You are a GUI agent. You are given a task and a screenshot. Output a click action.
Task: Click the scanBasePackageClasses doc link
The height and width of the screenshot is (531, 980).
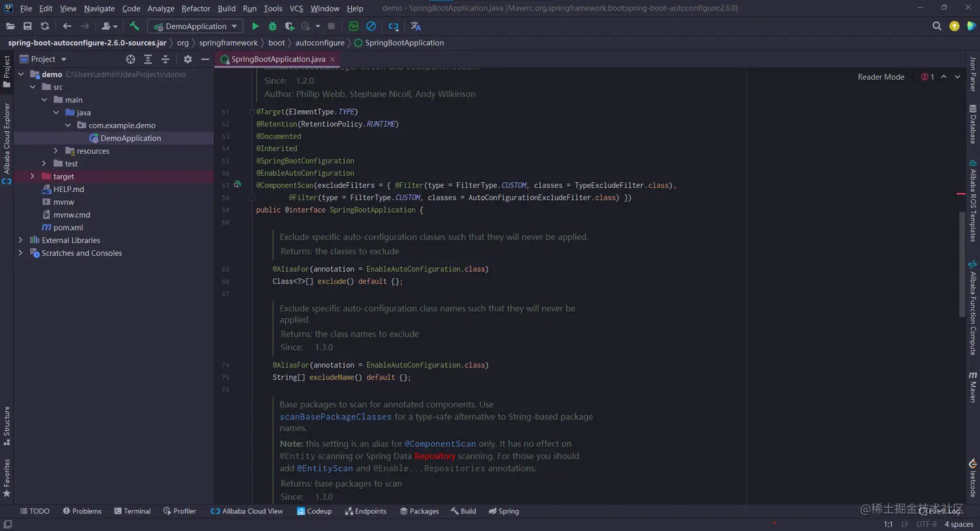tap(335, 417)
